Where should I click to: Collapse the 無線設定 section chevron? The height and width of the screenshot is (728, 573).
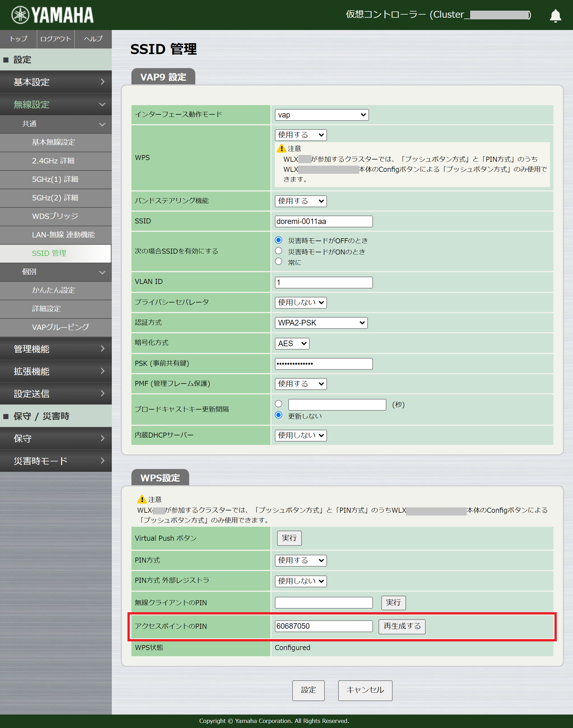102,104
